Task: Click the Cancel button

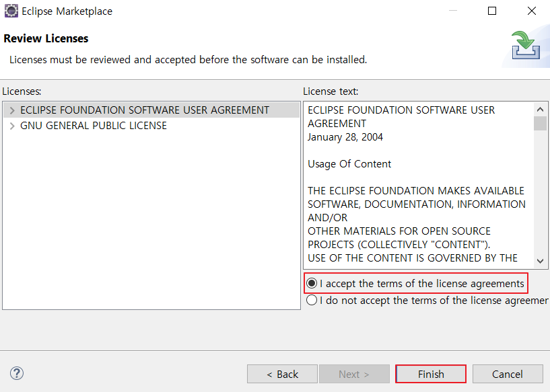Action: pos(508,374)
